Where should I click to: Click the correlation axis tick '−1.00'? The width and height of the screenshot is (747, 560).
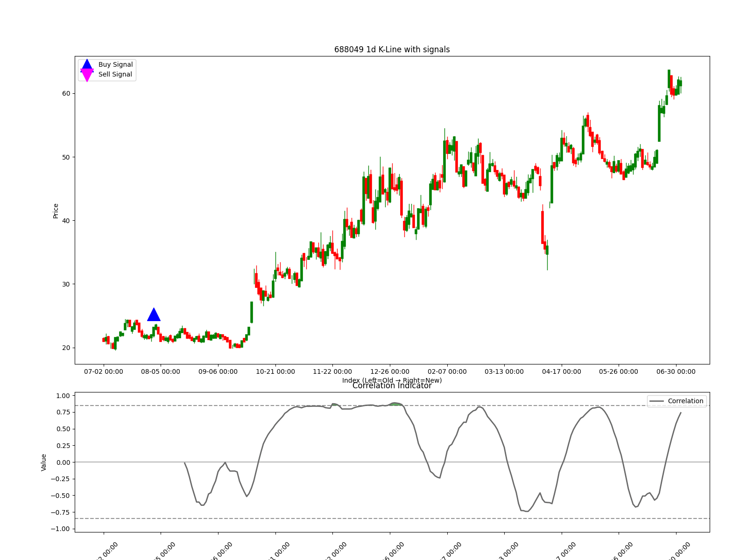click(x=60, y=529)
